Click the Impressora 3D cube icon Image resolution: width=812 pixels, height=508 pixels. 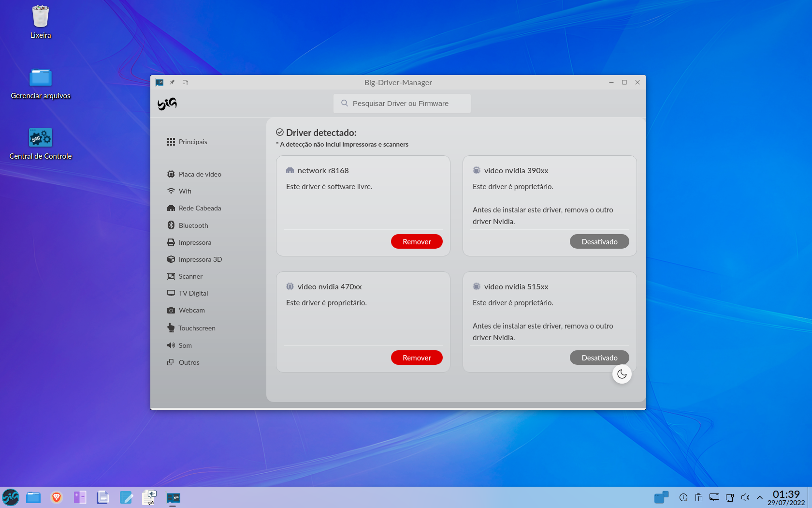(171, 259)
